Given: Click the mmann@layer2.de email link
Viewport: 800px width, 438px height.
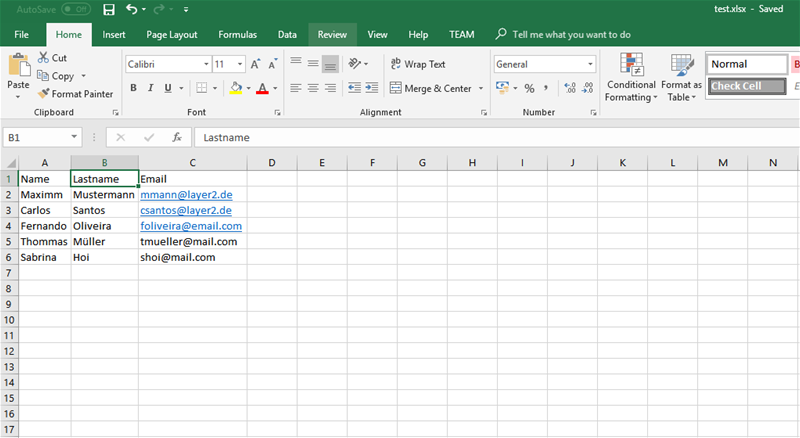Looking at the screenshot, I should (186, 195).
